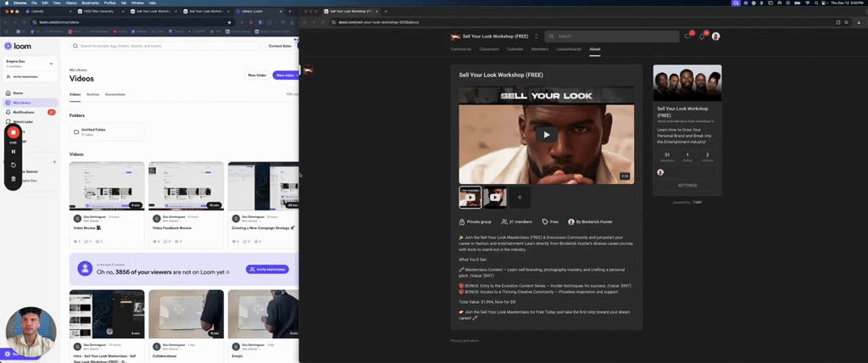868x363 pixels.
Task: Switch to the Archive tab
Action: coord(93,95)
